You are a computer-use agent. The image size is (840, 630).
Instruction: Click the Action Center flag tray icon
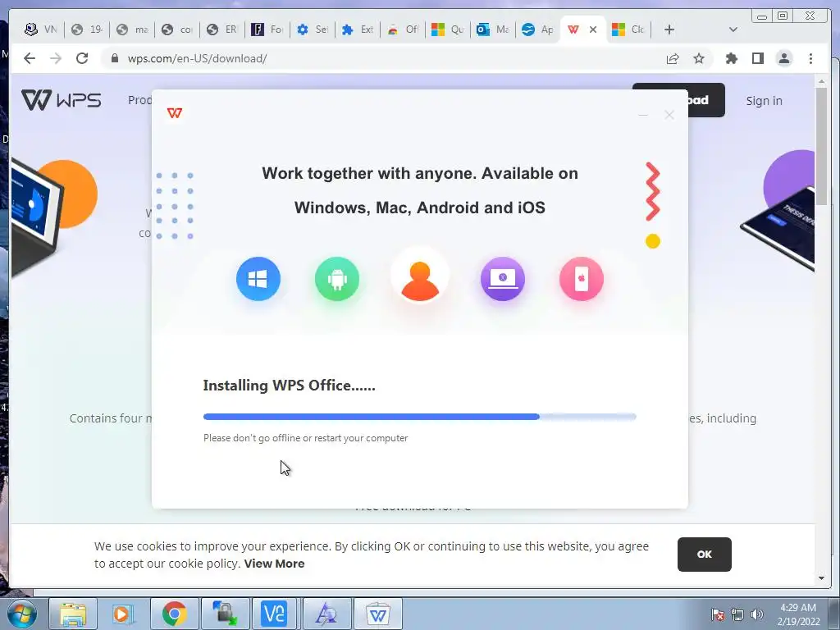tap(718, 614)
